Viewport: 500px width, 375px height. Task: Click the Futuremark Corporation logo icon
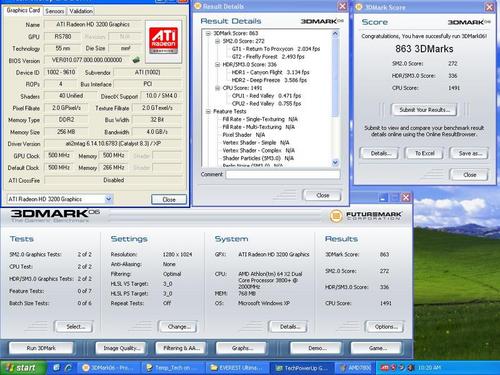tap(336, 216)
